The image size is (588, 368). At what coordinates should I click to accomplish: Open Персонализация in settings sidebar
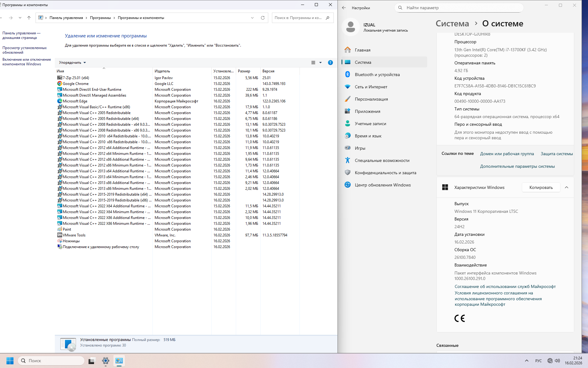(x=371, y=99)
